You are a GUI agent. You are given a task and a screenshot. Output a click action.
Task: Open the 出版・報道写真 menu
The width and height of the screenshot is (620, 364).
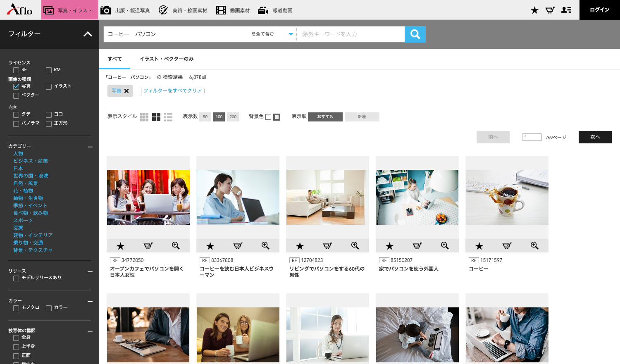[x=125, y=10]
